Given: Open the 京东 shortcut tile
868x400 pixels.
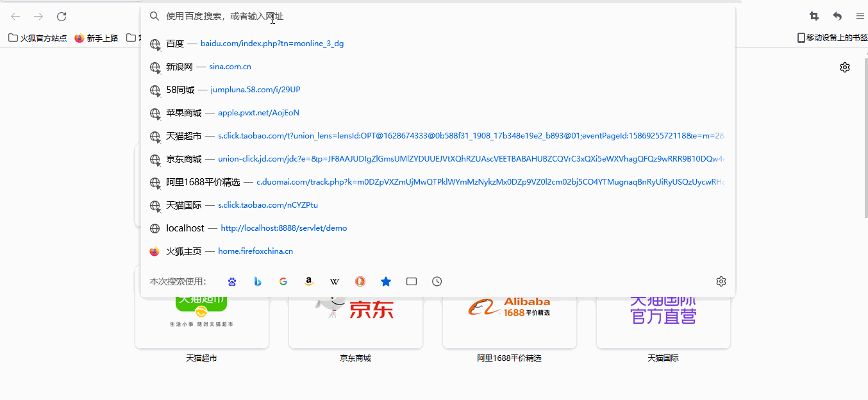Looking at the screenshot, I should (x=356, y=324).
